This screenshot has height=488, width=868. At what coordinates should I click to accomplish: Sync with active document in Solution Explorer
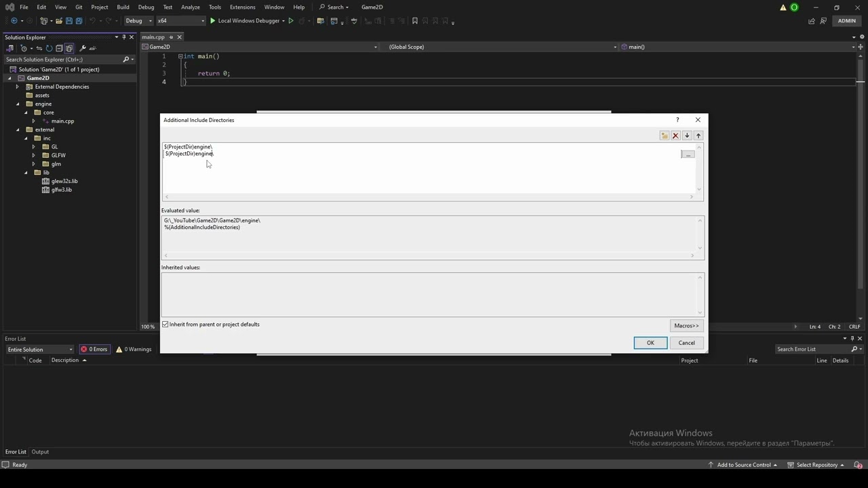39,48
